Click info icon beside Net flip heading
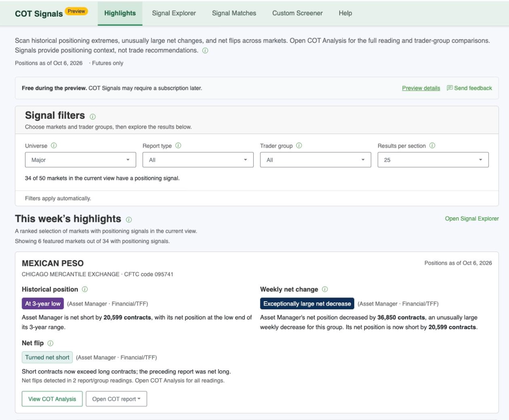Screen dimensions: 509x420 [50, 343]
